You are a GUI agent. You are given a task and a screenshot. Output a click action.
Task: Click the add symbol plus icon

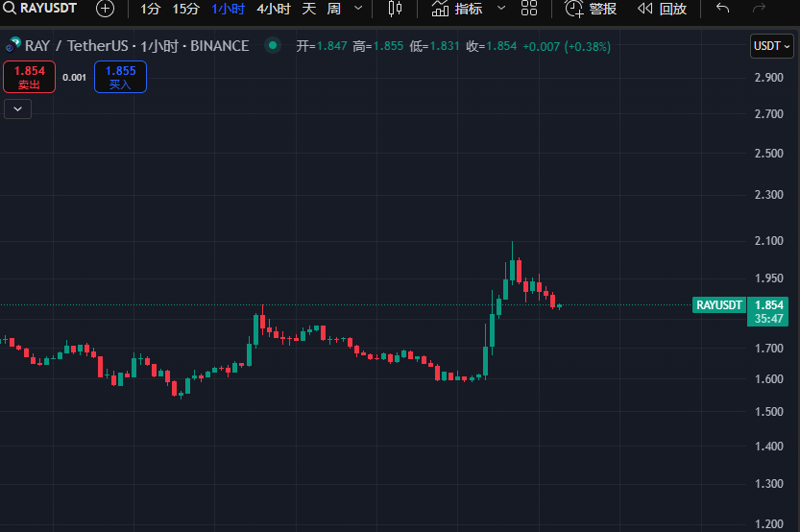tap(105, 9)
